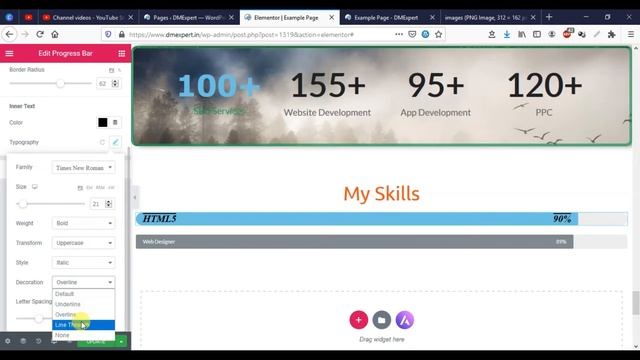Close the Elementor Example Page tab
The width and height of the screenshot is (640, 360).
331,18
